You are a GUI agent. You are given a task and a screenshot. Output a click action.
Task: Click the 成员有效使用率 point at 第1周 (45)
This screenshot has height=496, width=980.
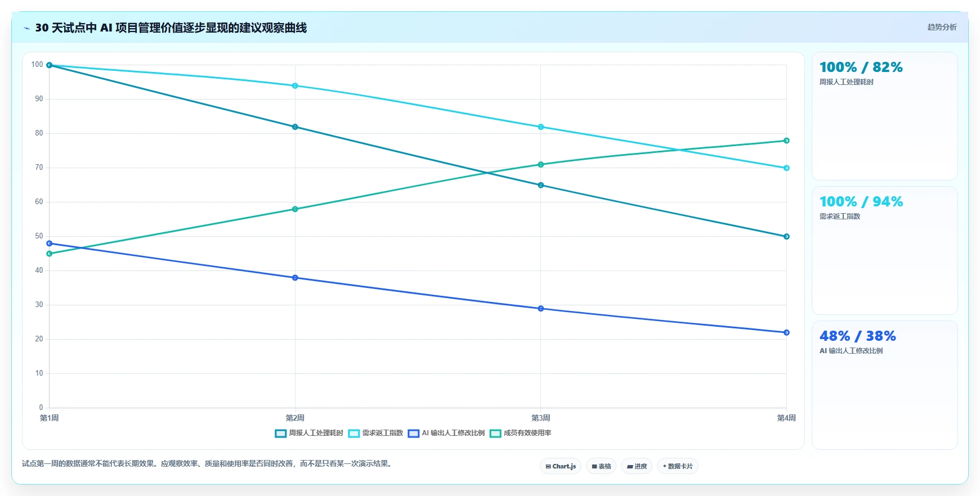(50, 254)
